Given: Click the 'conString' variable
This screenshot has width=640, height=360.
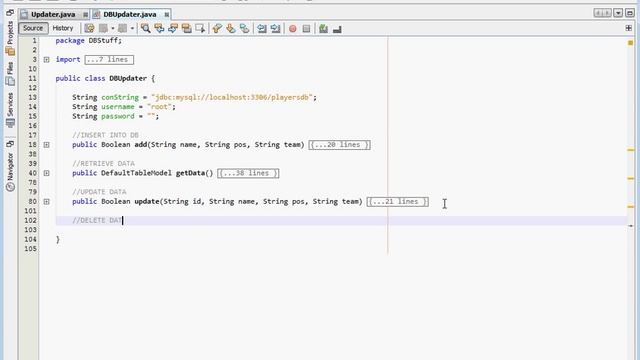Looking at the screenshot, I should 120,97.
